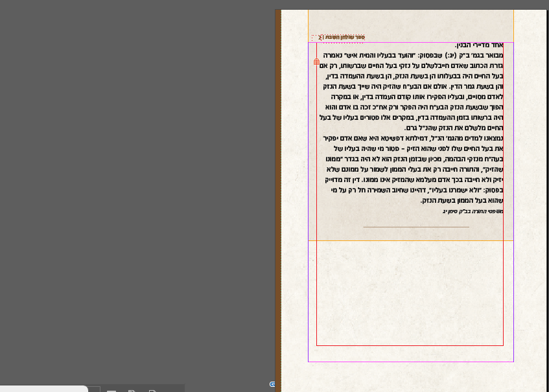Click the beige top margin above the header
This screenshot has width=549, height=392.
pyautogui.click(x=410, y=21)
